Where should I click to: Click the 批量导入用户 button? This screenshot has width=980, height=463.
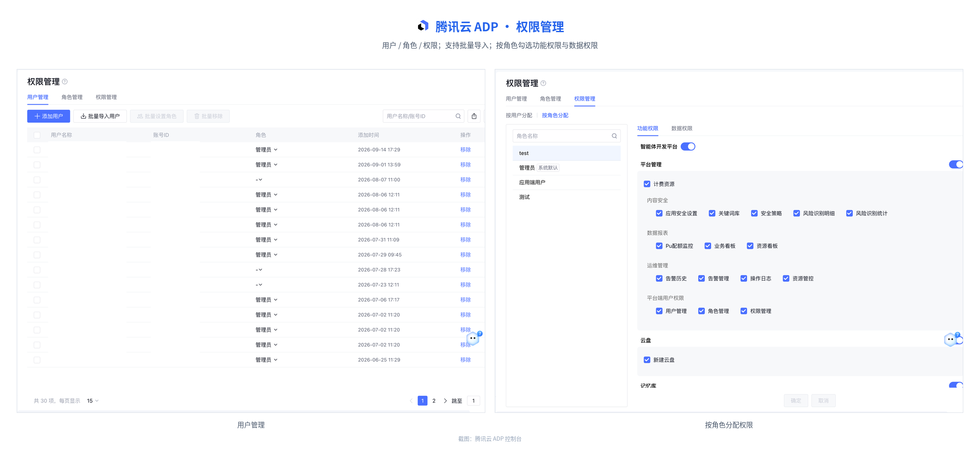pyautogui.click(x=100, y=116)
